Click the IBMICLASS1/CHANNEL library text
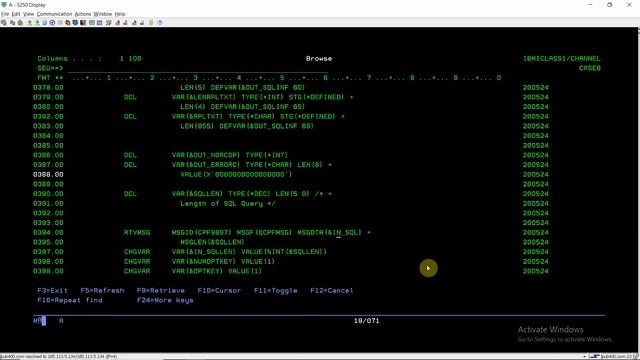The image size is (640, 360). pyautogui.click(x=562, y=59)
